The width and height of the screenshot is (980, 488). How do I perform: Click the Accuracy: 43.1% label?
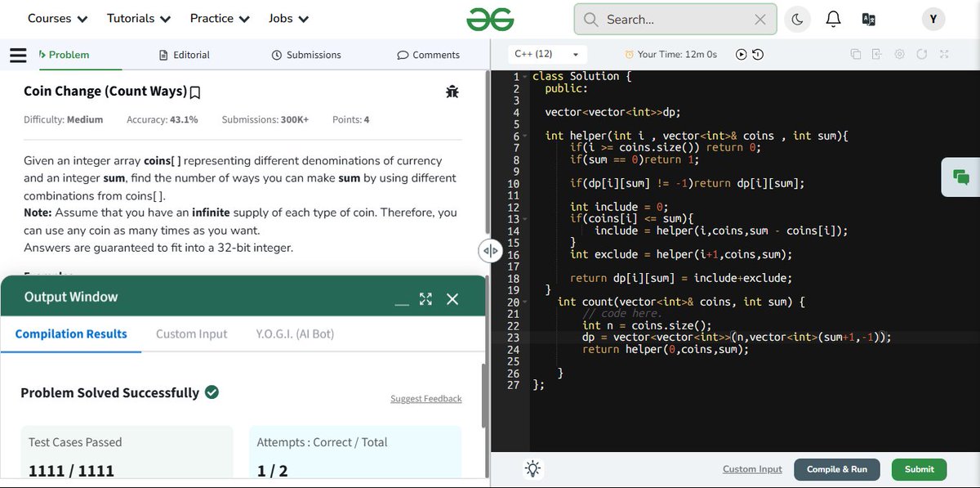coord(163,119)
